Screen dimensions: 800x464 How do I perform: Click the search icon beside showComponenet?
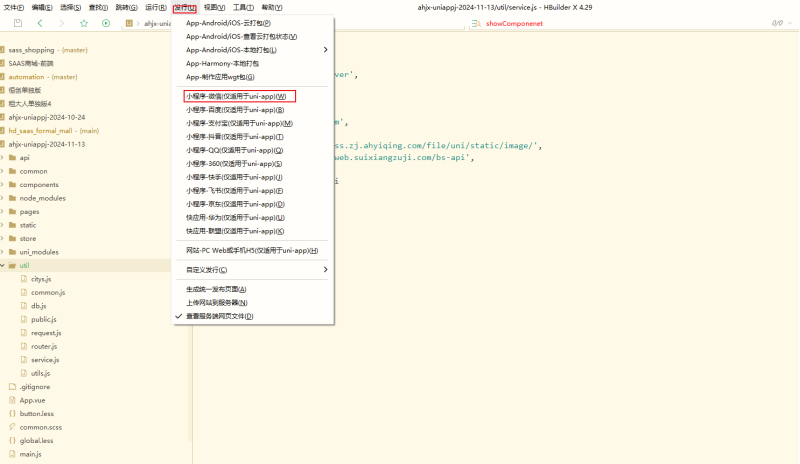pos(476,23)
